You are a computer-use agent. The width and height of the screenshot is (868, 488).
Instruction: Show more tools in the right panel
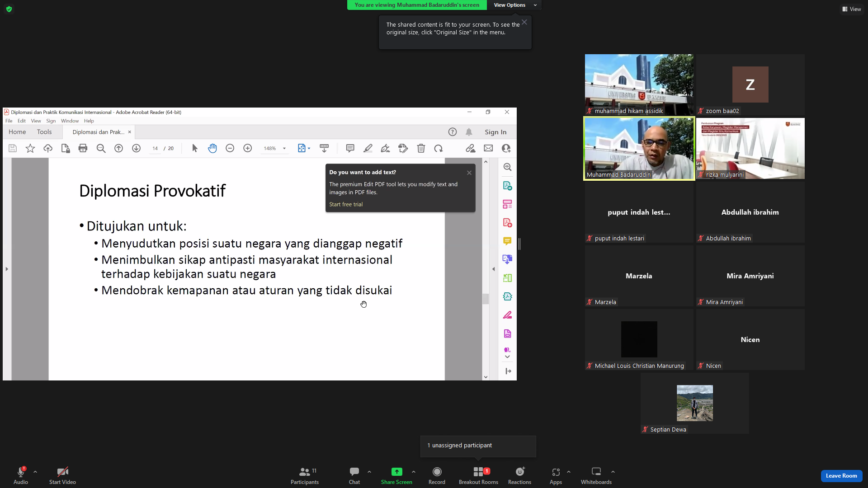507,357
